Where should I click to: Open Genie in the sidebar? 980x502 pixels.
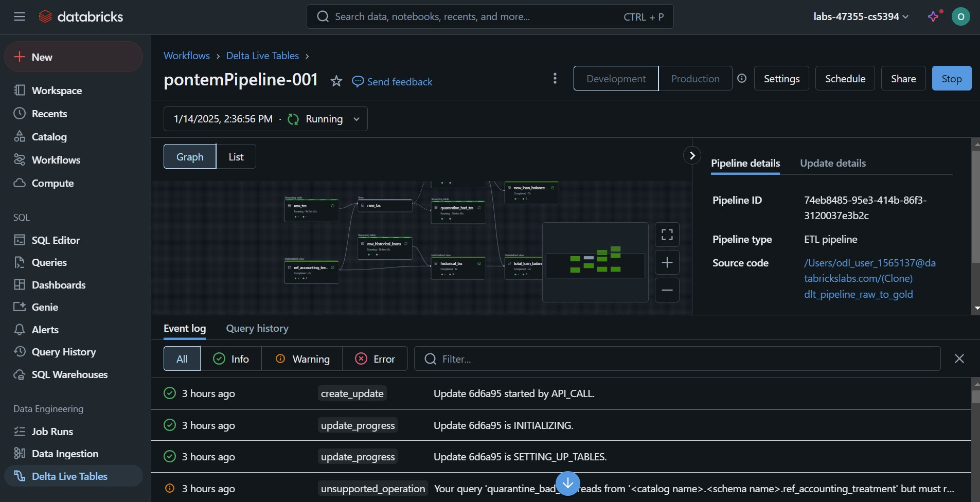pos(74,307)
